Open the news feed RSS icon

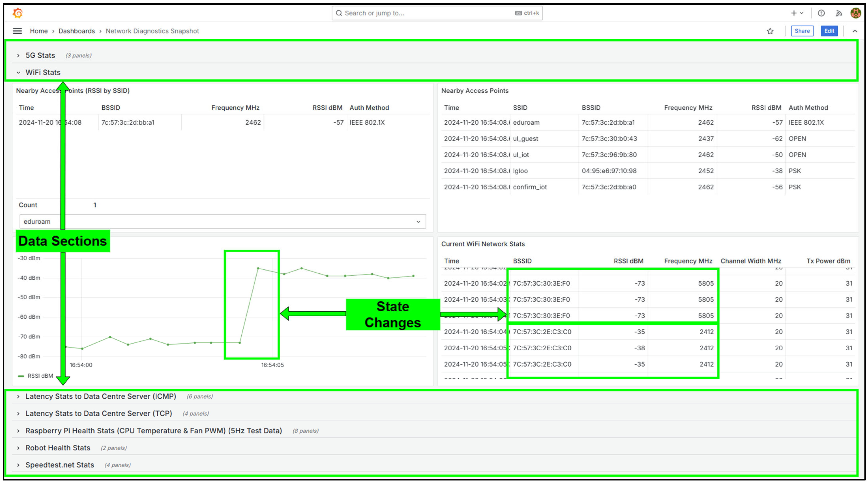click(839, 13)
